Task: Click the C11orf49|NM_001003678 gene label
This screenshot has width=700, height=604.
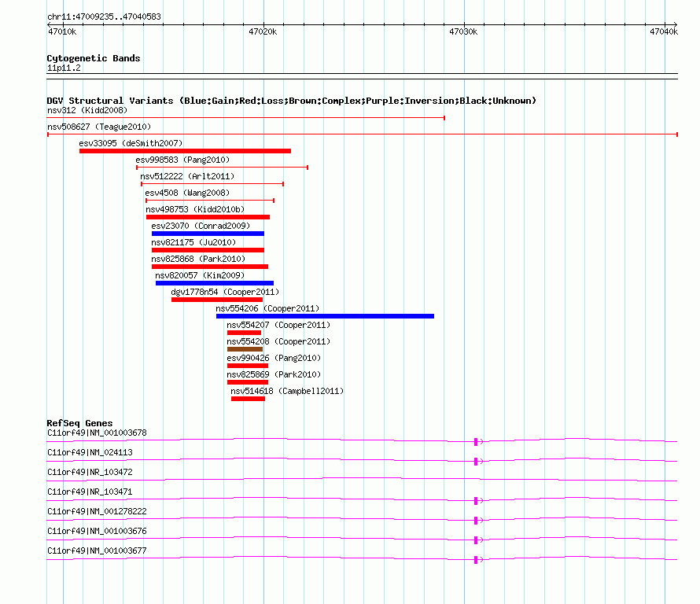Action: pos(97,433)
